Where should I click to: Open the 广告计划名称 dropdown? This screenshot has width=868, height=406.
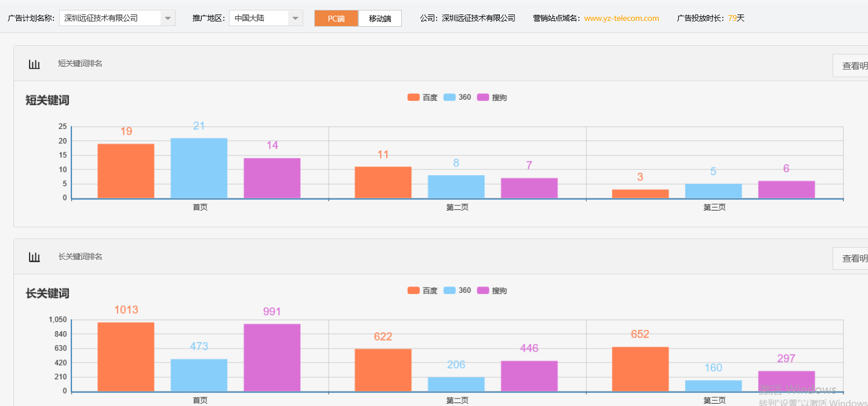pyautogui.click(x=168, y=18)
